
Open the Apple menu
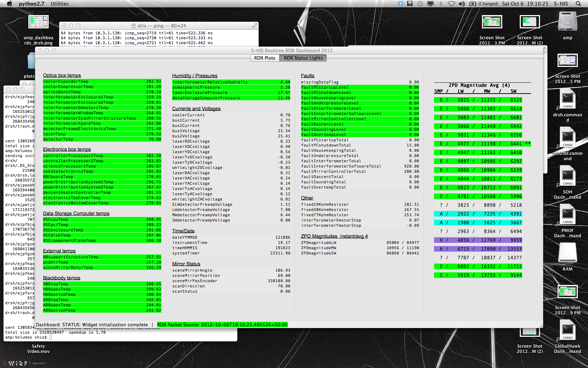click(9, 4)
